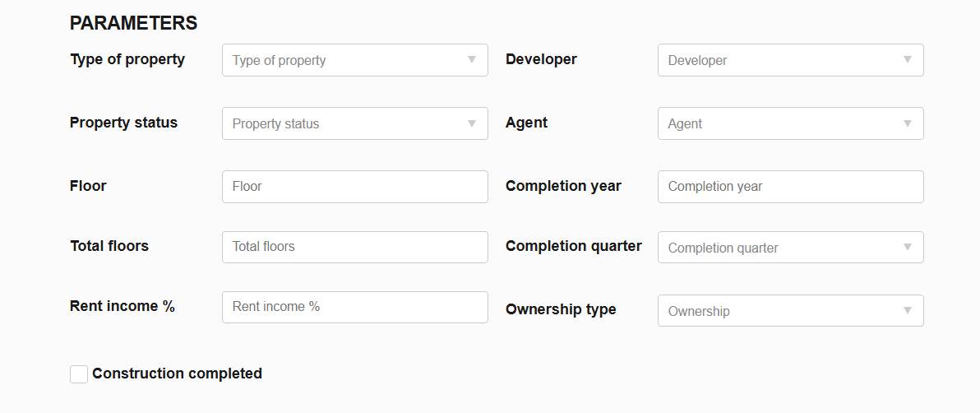Click the bold 'Agent' field label
This screenshot has width=980, height=413.
[x=526, y=123]
